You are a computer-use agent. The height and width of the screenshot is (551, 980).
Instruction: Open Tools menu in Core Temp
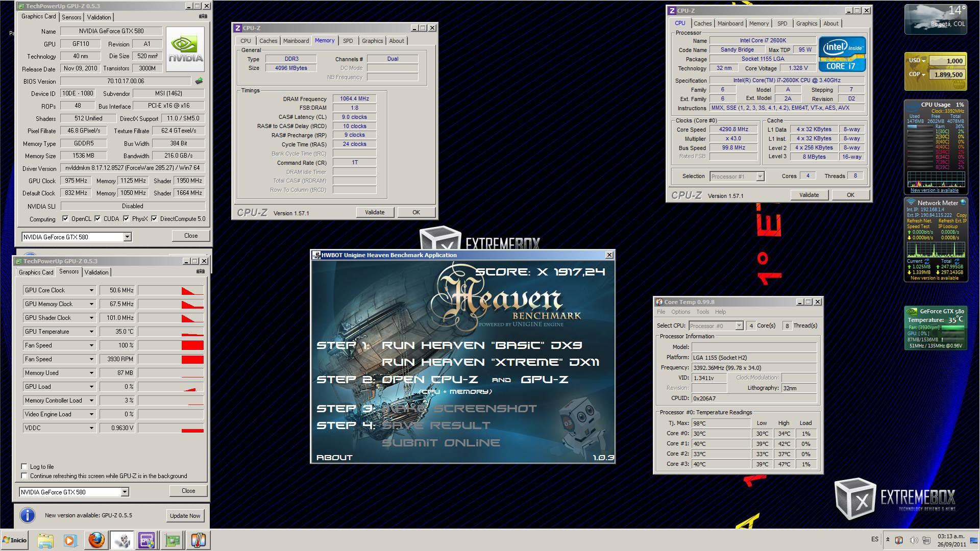tap(702, 312)
